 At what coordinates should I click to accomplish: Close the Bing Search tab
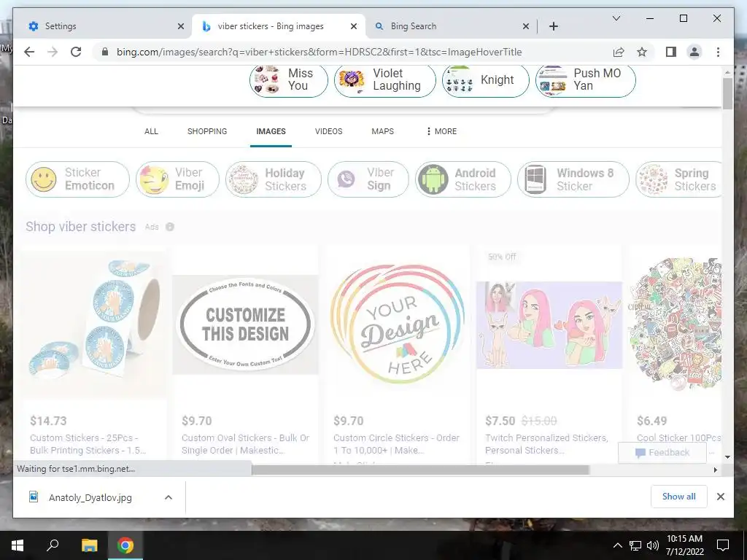click(525, 26)
